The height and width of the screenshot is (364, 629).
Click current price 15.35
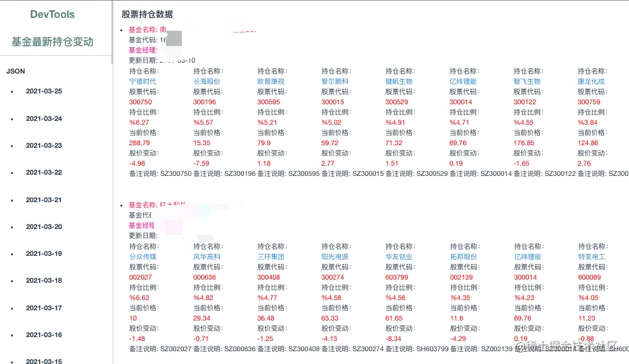[x=202, y=143]
